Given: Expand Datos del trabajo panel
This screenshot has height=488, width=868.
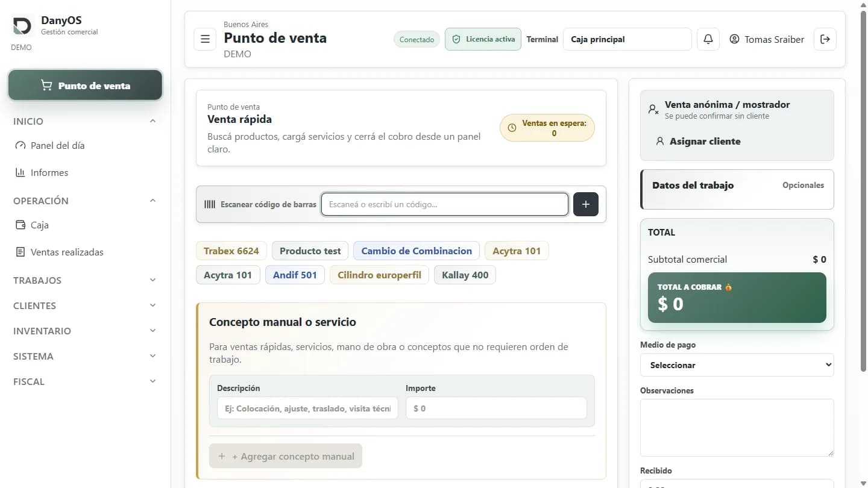Looking at the screenshot, I should pos(737,189).
